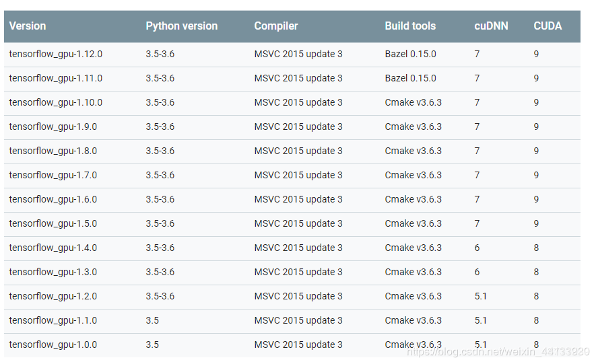The height and width of the screenshot is (364, 596).
Task: Click Cmake v3.6.3 in the 1.2.0 row
Action: [413, 296]
